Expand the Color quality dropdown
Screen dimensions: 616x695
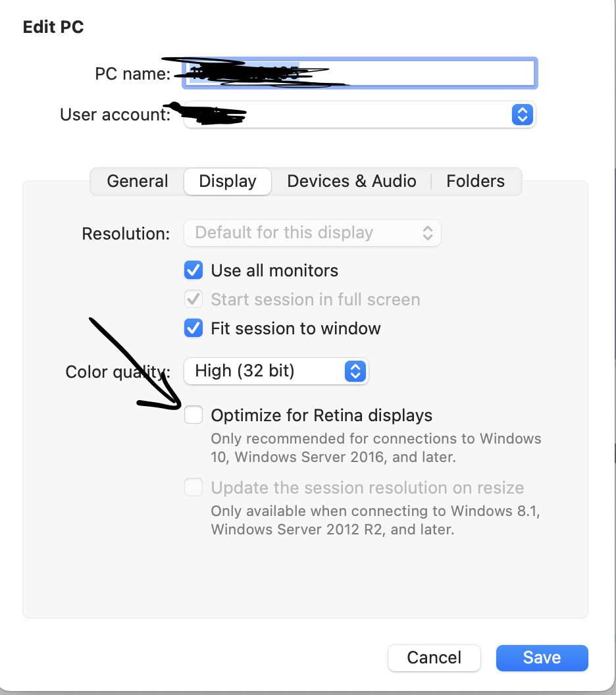275,371
